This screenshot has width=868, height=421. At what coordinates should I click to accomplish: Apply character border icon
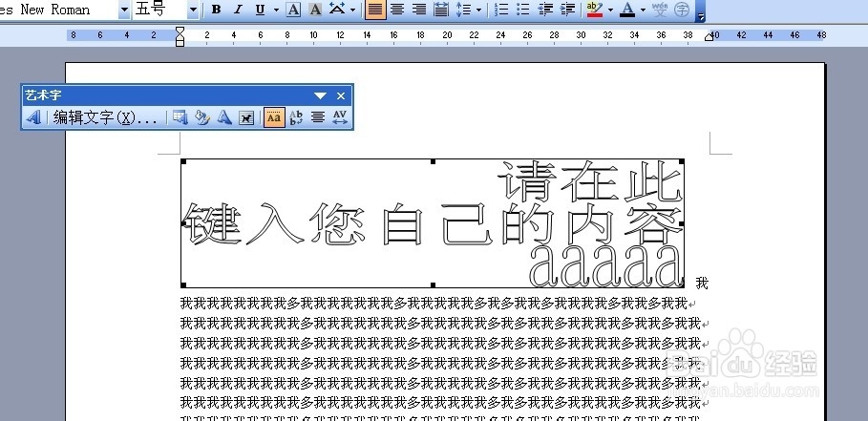pos(293,10)
